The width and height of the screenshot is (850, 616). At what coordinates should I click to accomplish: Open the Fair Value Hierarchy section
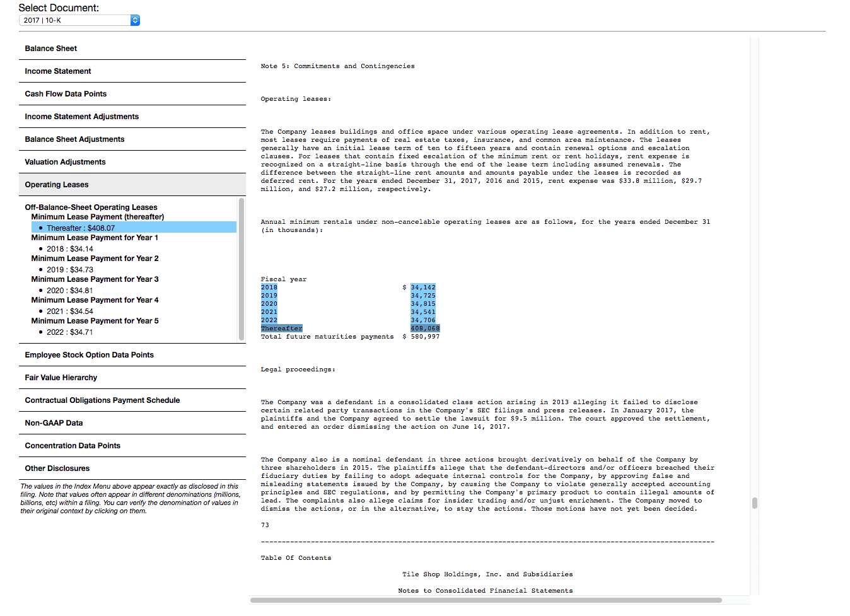pos(132,378)
